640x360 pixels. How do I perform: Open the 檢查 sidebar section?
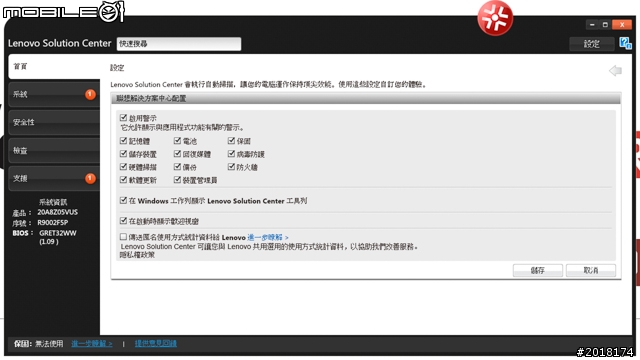(54, 150)
